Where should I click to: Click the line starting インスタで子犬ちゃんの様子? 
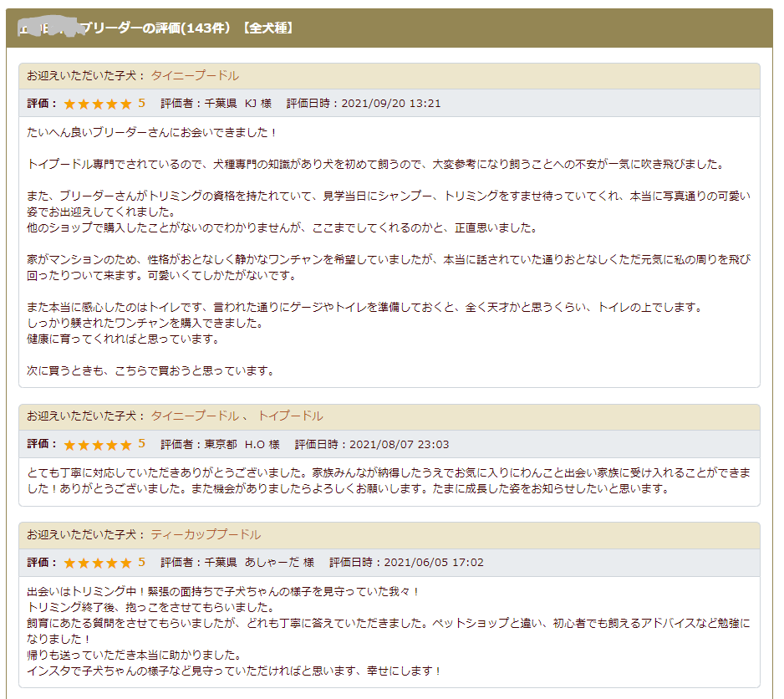point(234,671)
